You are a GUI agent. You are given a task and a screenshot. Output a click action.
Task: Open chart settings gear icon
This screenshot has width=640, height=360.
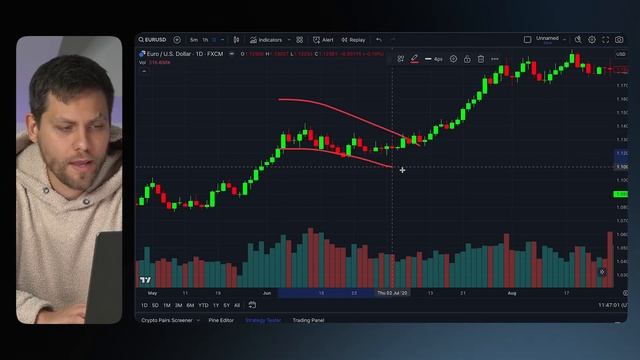pos(592,40)
